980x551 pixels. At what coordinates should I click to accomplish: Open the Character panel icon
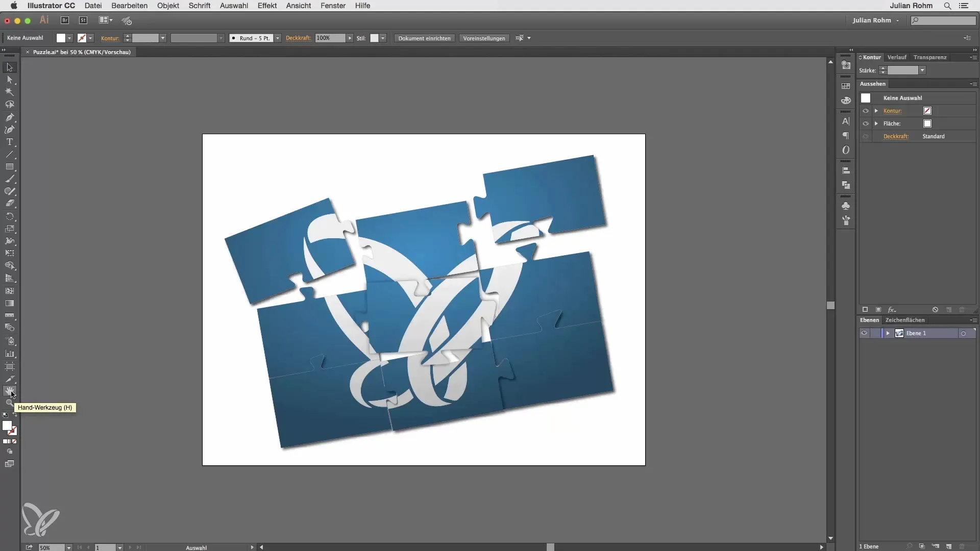[846, 121]
